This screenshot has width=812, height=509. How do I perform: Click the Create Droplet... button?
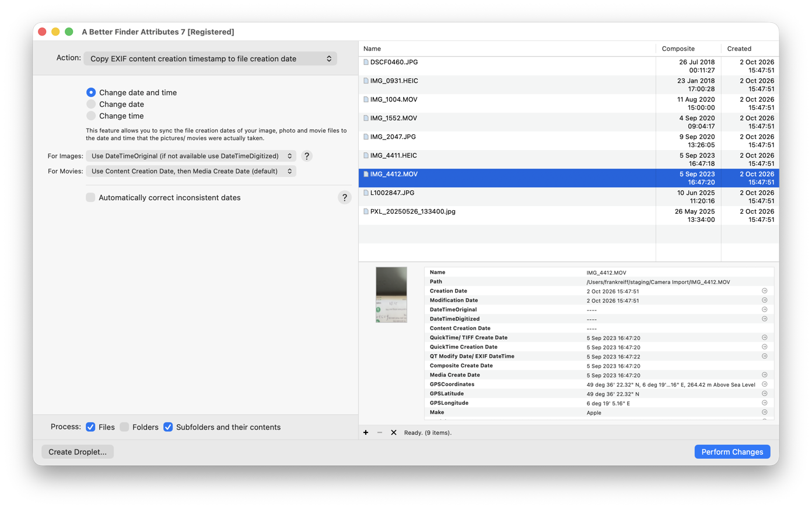coord(78,452)
